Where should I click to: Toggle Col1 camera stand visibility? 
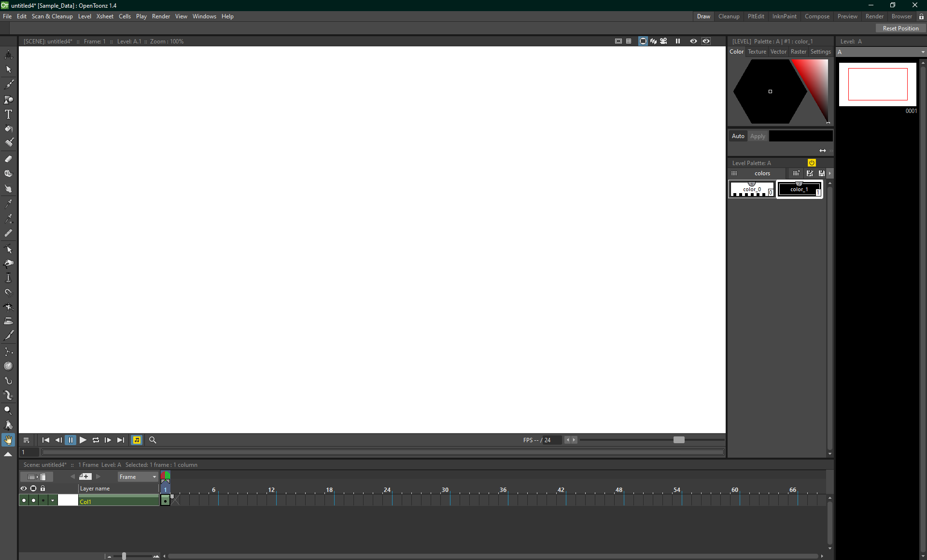click(x=33, y=500)
